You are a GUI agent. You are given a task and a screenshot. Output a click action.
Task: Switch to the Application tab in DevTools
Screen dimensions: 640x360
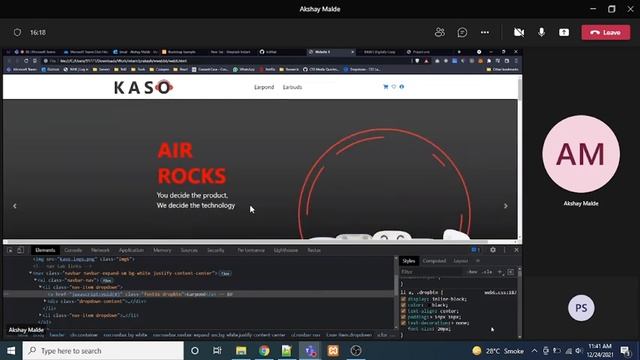[x=131, y=250]
